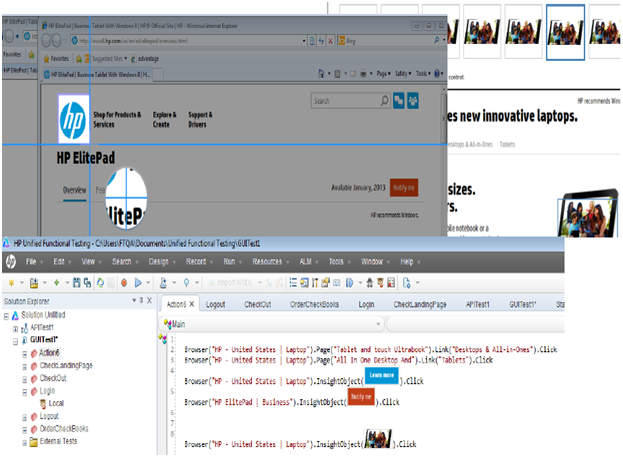Screen dimensions: 623x462
Task: Switch to the OrderCheckBooks tab
Action: click(x=314, y=304)
